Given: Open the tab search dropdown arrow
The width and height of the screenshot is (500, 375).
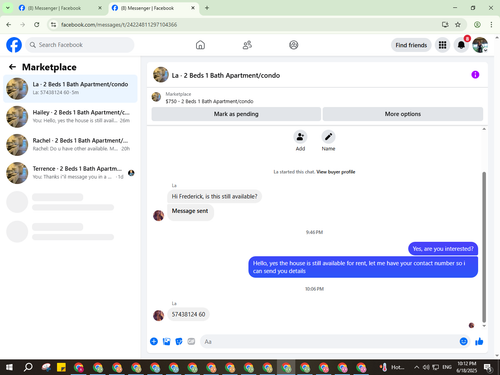Looking at the screenshot, I should tap(8, 8).
